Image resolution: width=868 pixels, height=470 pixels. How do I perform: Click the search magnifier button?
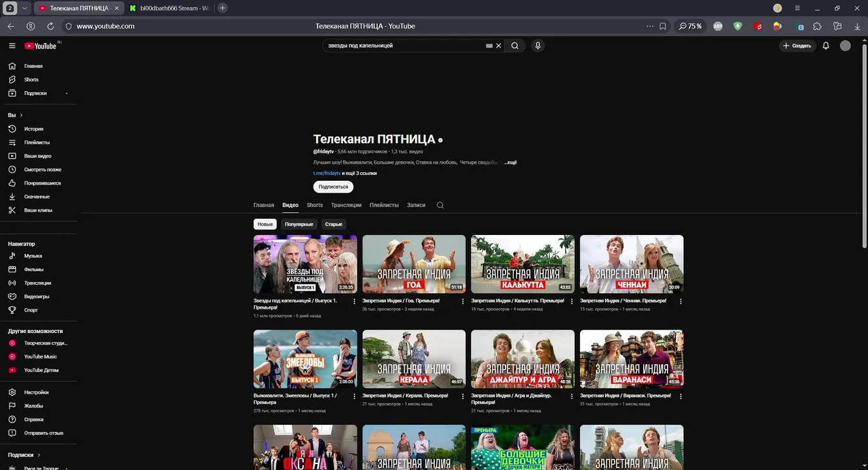click(x=515, y=46)
